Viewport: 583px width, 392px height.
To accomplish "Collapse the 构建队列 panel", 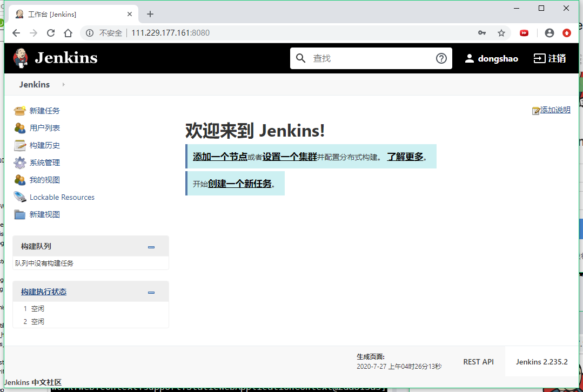I will [151, 247].
